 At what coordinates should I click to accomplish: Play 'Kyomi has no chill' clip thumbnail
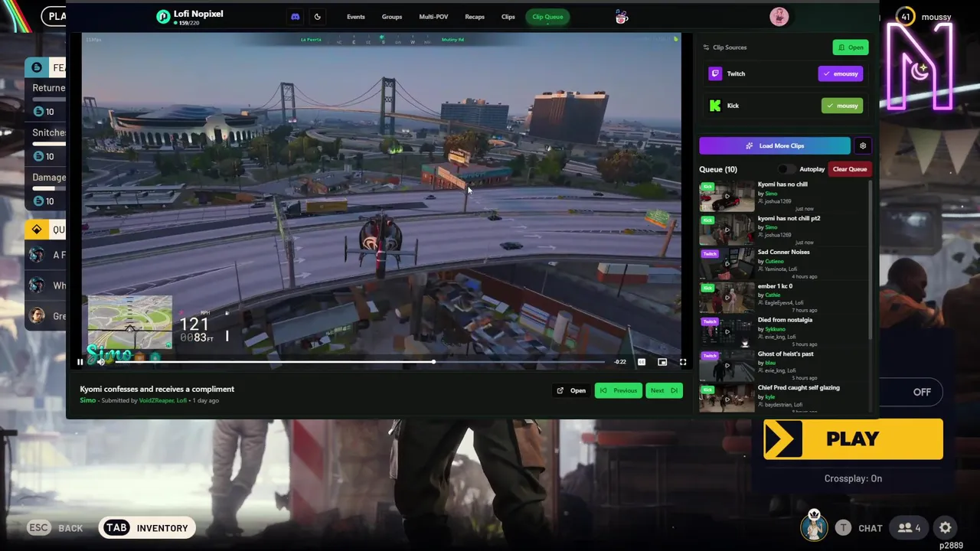(x=727, y=197)
